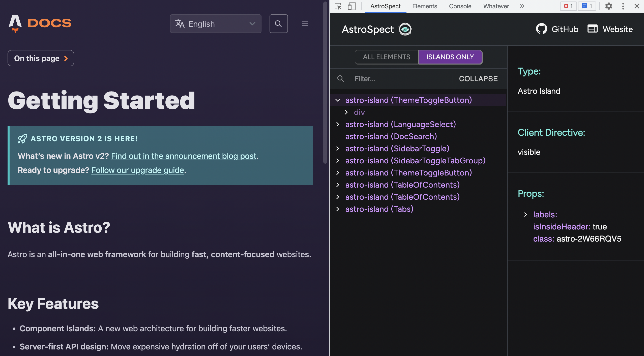Click the Website window icon
Image resolution: width=644 pixels, height=356 pixels.
click(x=592, y=29)
